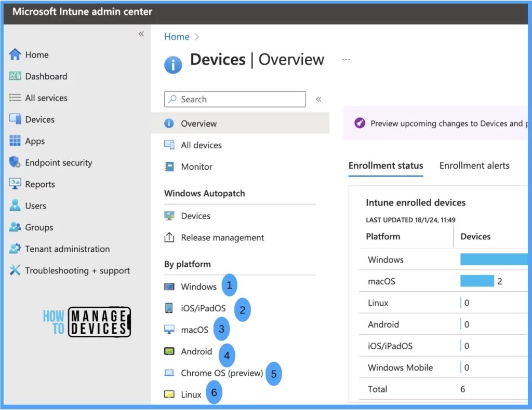Open the Apps grid icon
The image size is (532, 410).
click(x=15, y=141)
